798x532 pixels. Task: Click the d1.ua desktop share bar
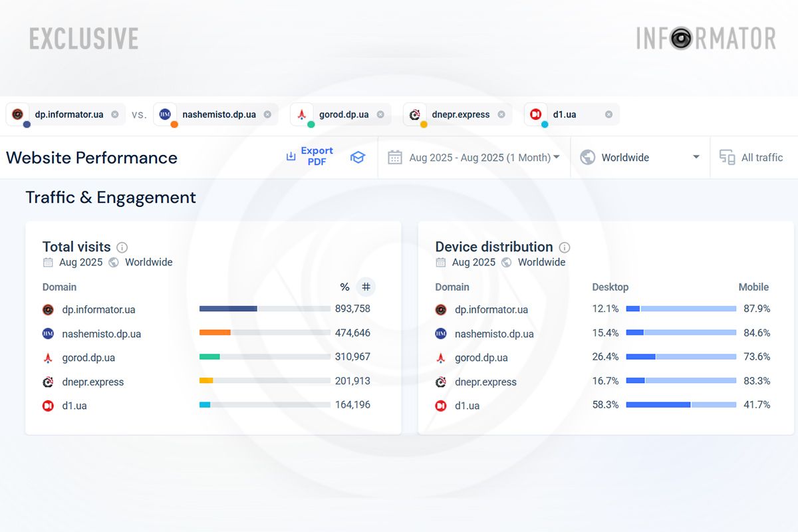[658, 404]
